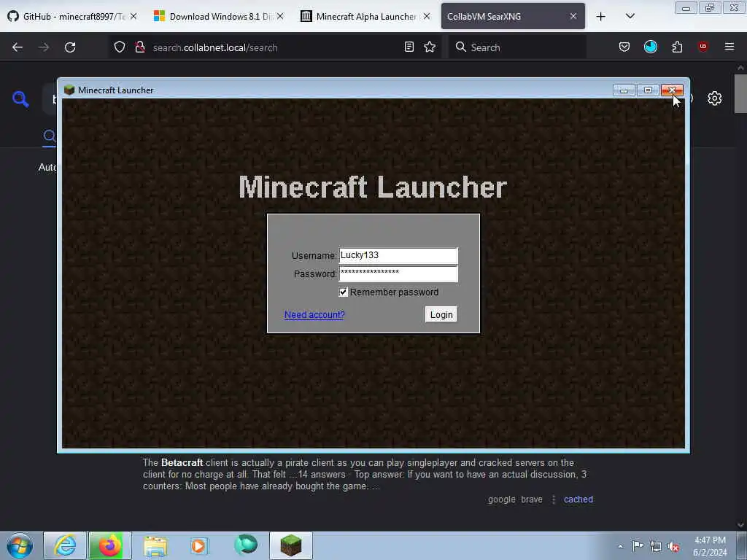Maximize the Minecraft Launcher window
The image size is (747, 560).
(x=648, y=90)
